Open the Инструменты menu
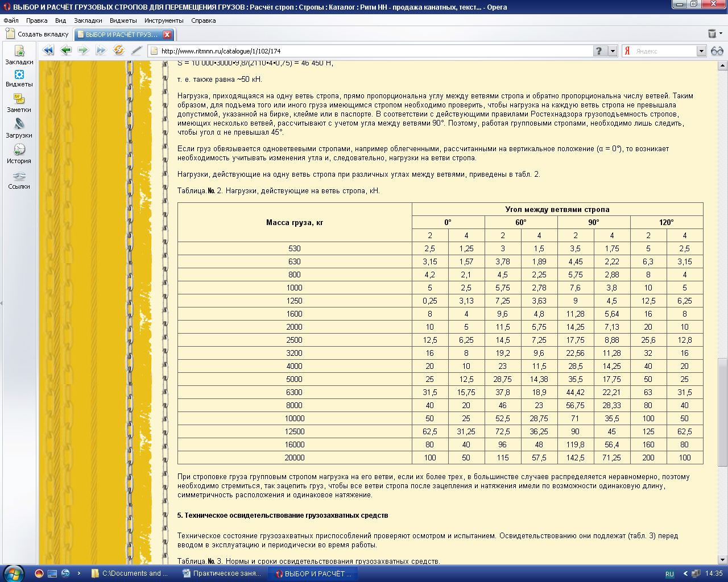The image size is (728, 582). point(164,20)
